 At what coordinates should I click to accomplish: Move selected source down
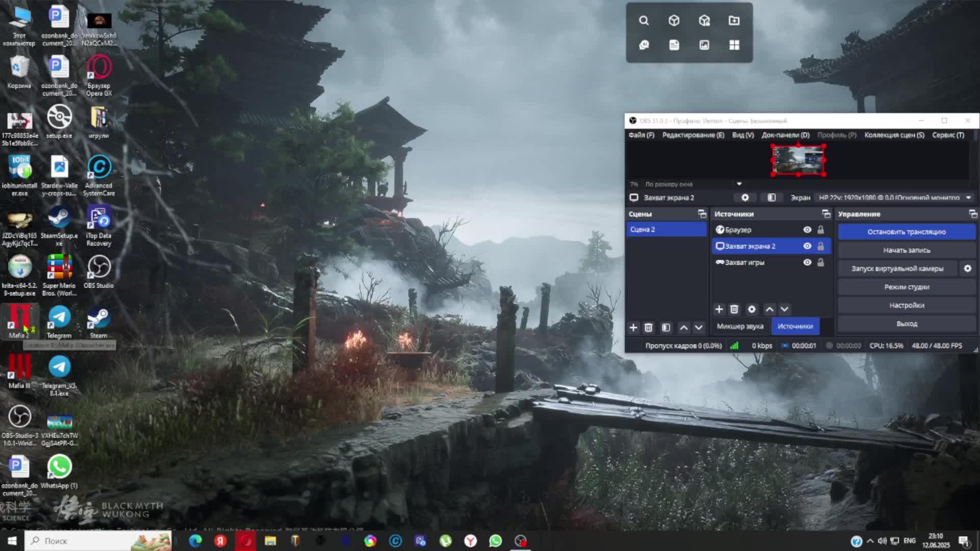point(785,309)
